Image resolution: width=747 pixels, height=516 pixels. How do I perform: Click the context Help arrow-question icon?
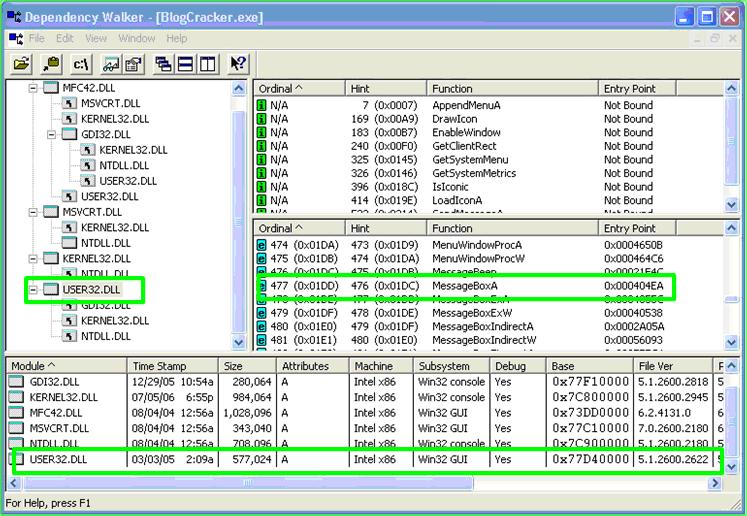(x=238, y=63)
